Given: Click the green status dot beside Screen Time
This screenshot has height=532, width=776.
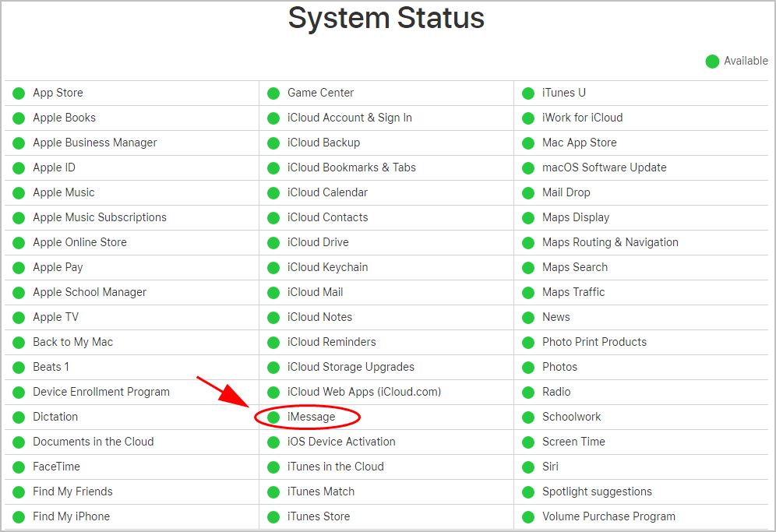Looking at the screenshot, I should [x=528, y=442].
